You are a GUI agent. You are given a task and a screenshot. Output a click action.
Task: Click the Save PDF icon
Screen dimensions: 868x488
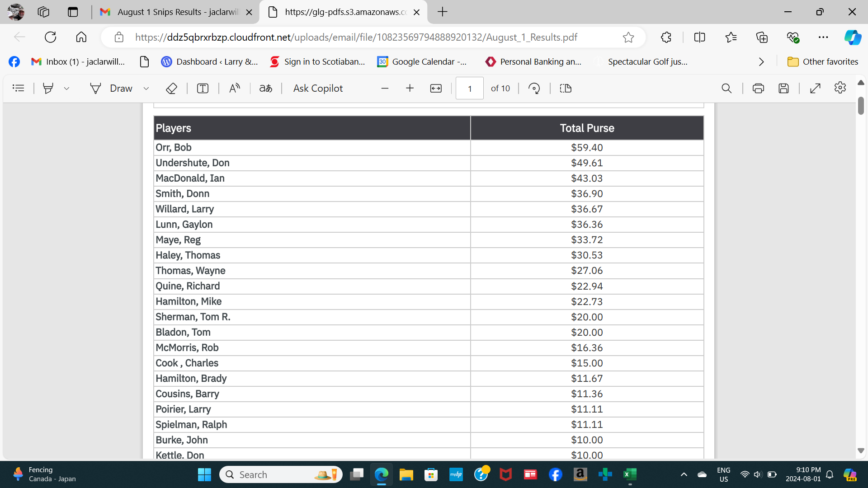(783, 89)
